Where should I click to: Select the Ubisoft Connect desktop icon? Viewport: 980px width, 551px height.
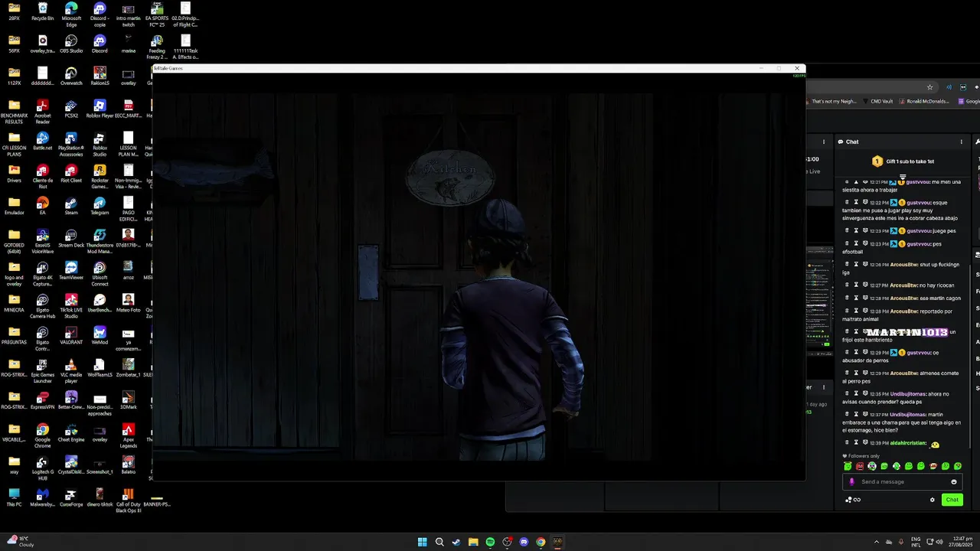100,274
